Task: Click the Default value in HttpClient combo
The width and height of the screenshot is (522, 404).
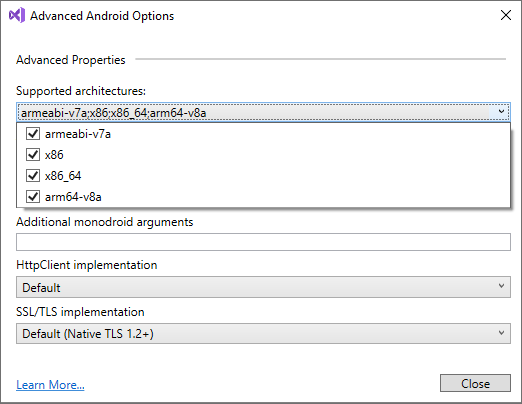Action: pyautogui.click(x=41, y=287)
